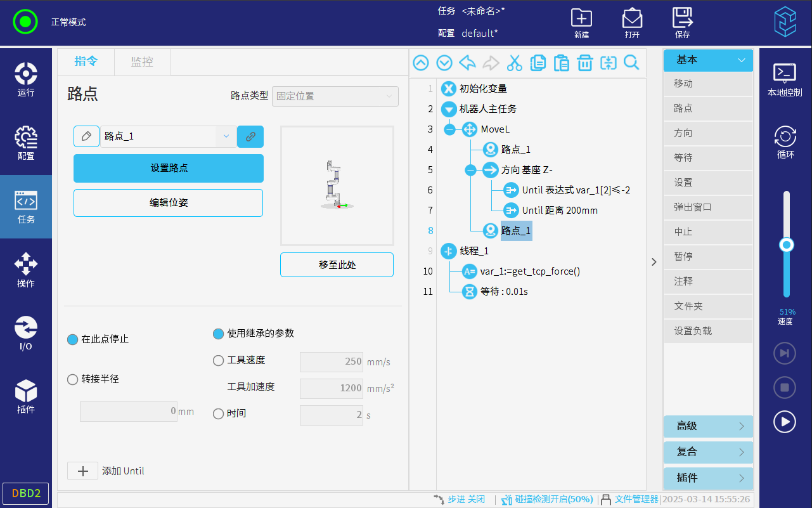The width and height of the screenshot is (812, 508).
Task: Click the 移至此处 button
Action: tap(337, 264)
